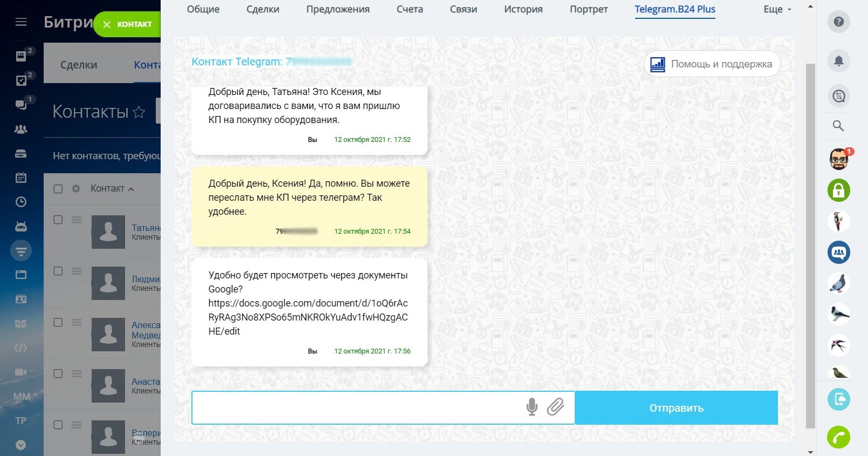Open grid settings gear in Contacts list
This screenshot has width=868, height=456.
click(x=76, y=188)
